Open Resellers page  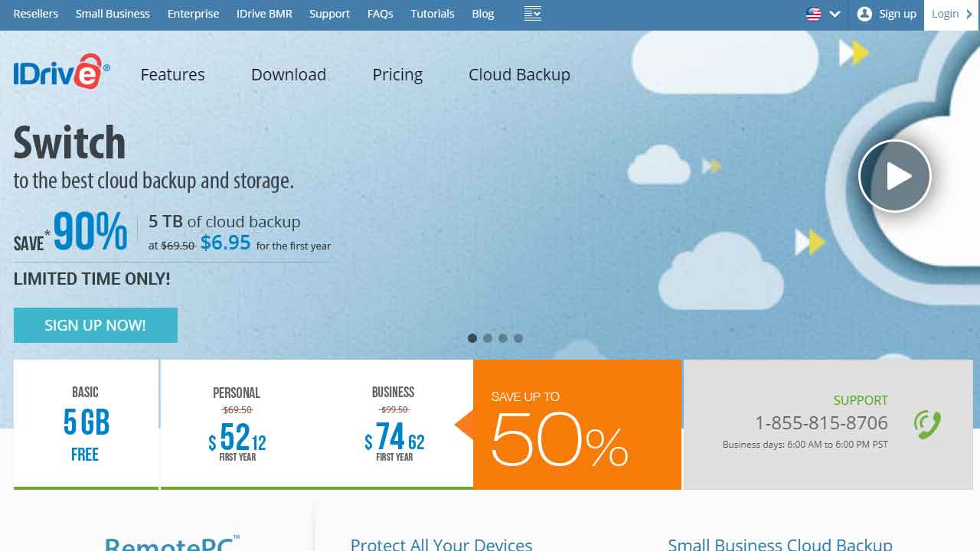pyautogui.click(x=36, y=14)
